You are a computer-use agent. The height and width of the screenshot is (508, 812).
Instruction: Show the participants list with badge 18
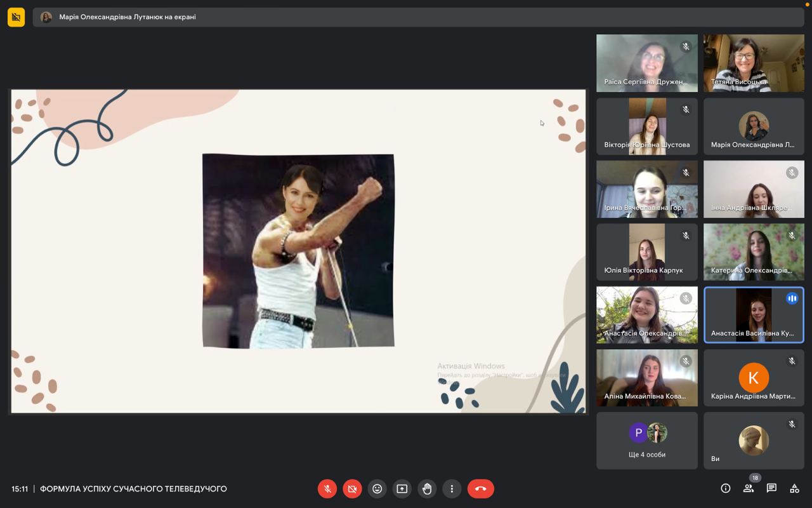pos(749,488)
